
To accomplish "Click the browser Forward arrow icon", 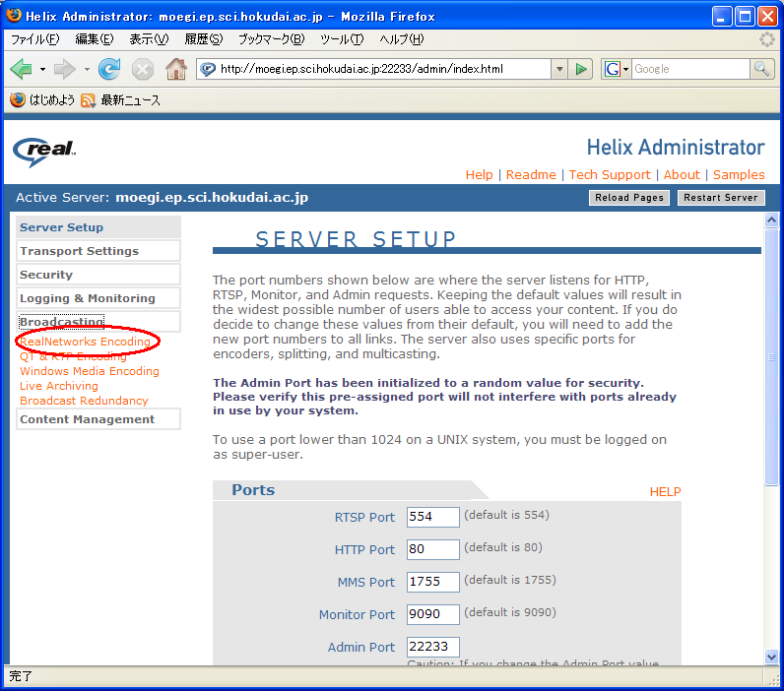I will [64, 69].
